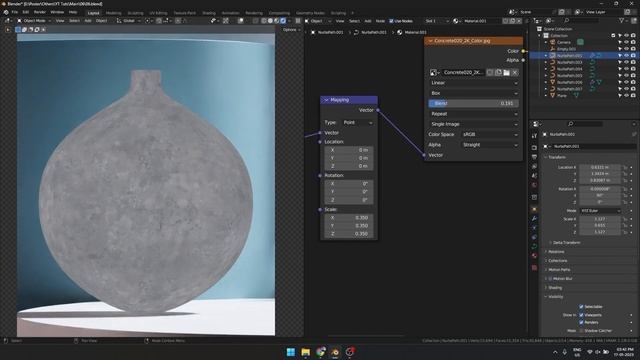Open the Windows Start menu
The height and width of the screenshot is (360, 640).
coord(291,352)
